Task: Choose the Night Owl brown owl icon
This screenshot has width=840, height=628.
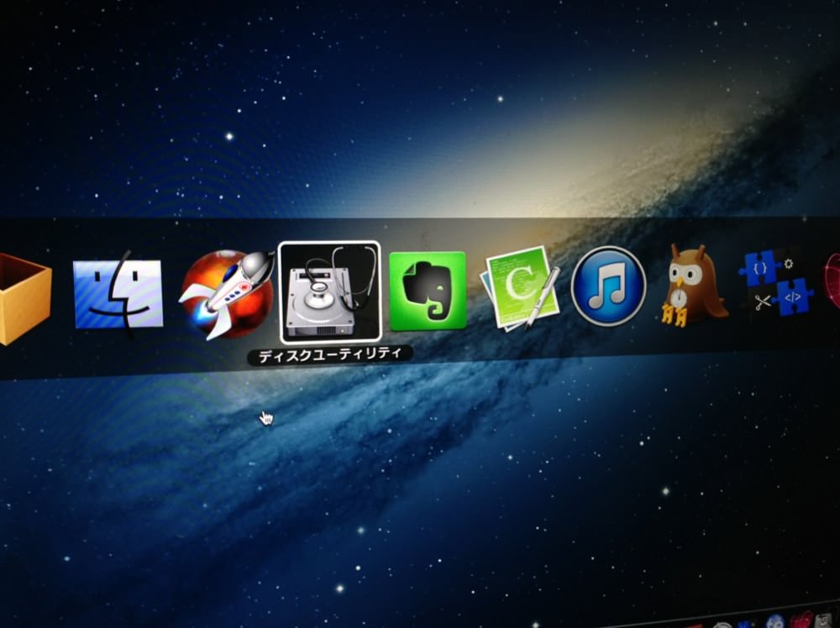Action: (x=692, y=285)
